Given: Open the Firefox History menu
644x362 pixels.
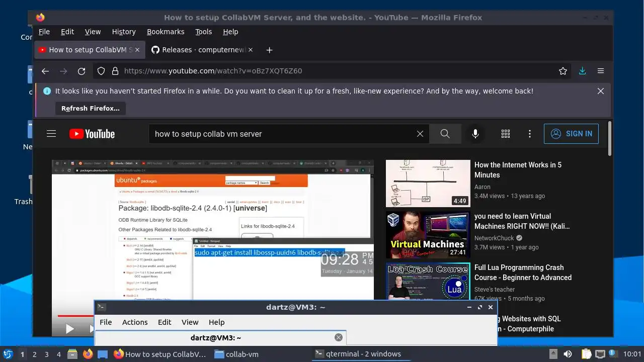Looking at the screenshot, I should click(124, 32).
